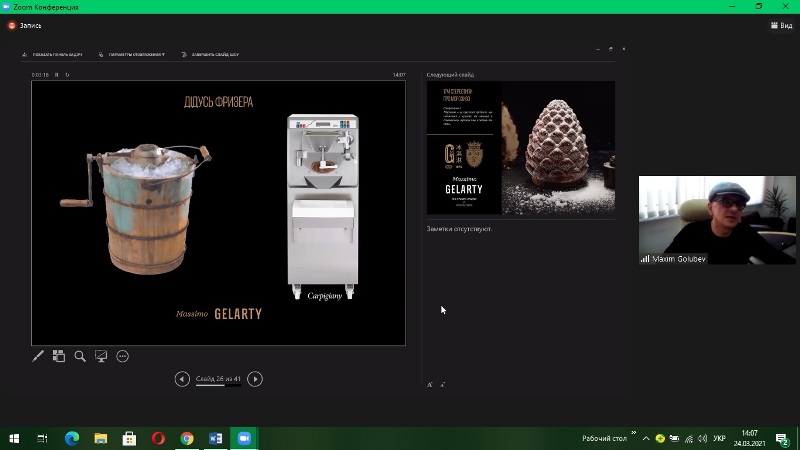Screen dimensions: 800x450
Task: Launch Microsoft Edge from the taskbar
Action: coord(72,438)
